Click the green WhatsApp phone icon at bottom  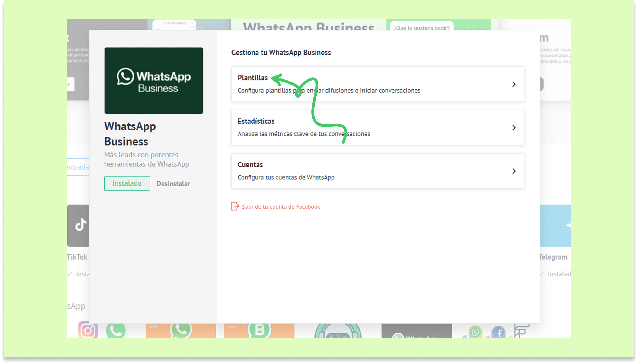pos(116,330)
